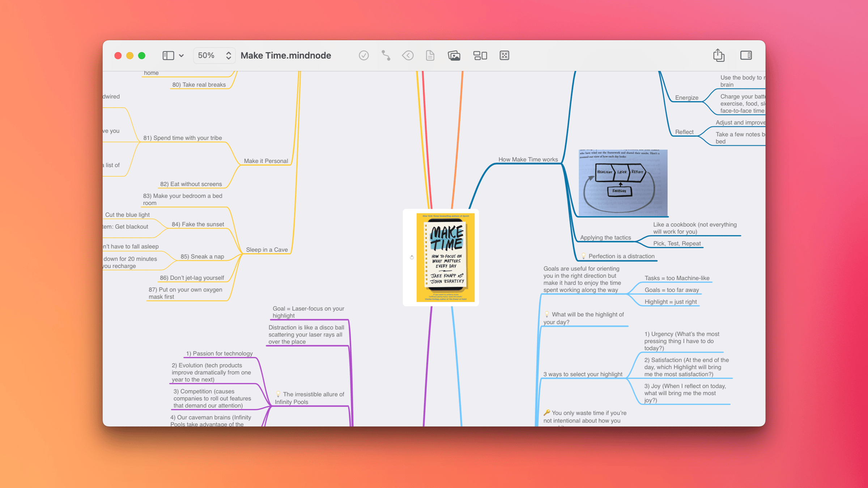Click the share export icon
This screenshot has width=868, height=488.
(x=719, y=55)
